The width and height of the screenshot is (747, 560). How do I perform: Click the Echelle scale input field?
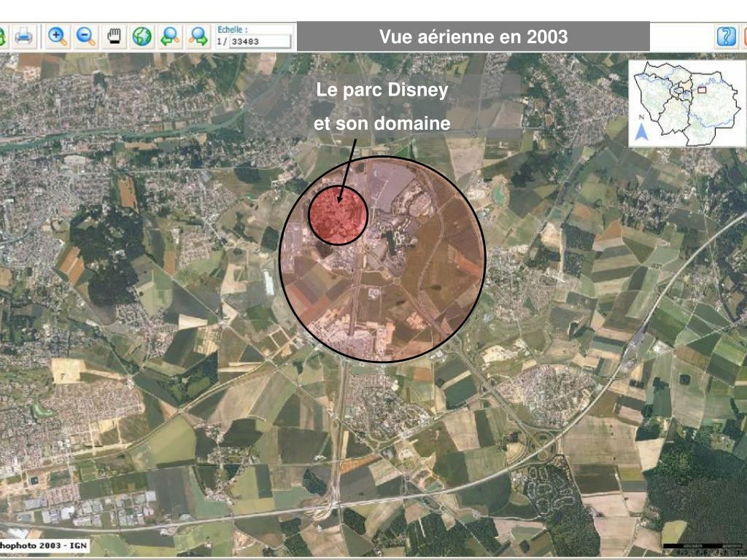[x=260, y=42]
